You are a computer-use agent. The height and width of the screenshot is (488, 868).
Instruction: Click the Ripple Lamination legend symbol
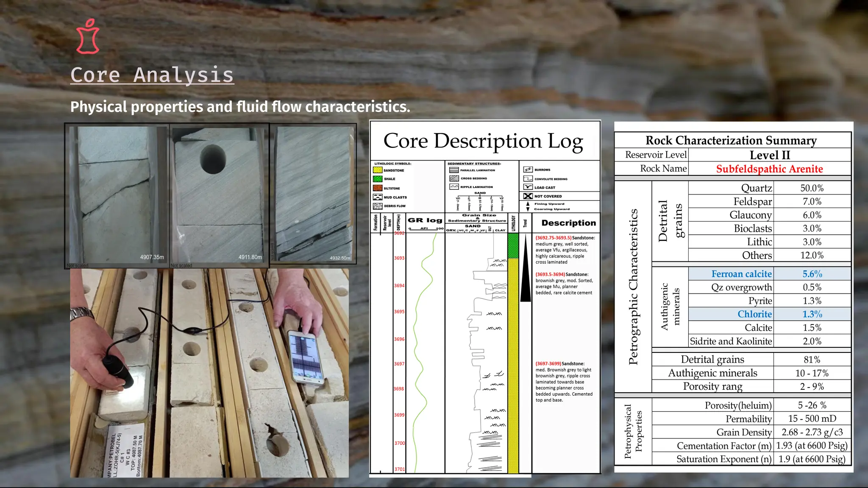tap(454, 187)
